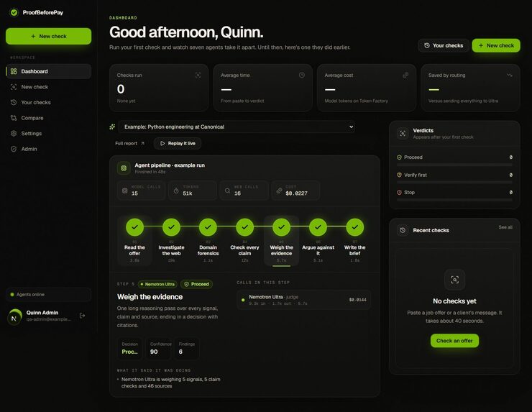Click the Proceed progress bar in Verdicts
This screenshot has width=532, height=412.
tap(454, 165)
